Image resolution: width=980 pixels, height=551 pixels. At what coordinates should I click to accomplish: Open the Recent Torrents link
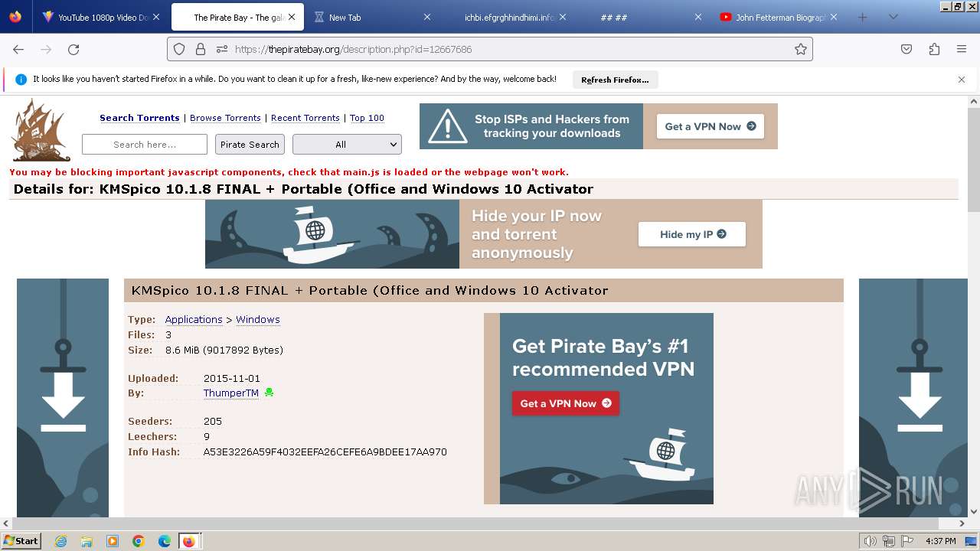(305, 118)
